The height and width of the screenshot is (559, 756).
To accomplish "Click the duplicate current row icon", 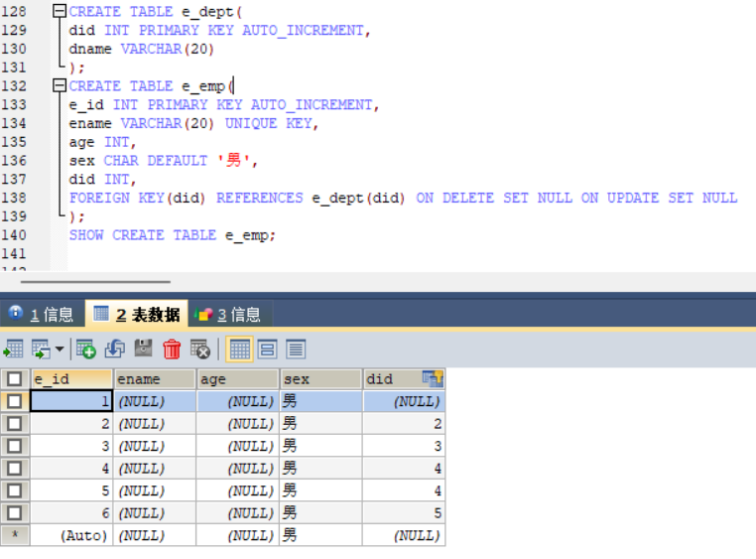I will tap(115, 349).
